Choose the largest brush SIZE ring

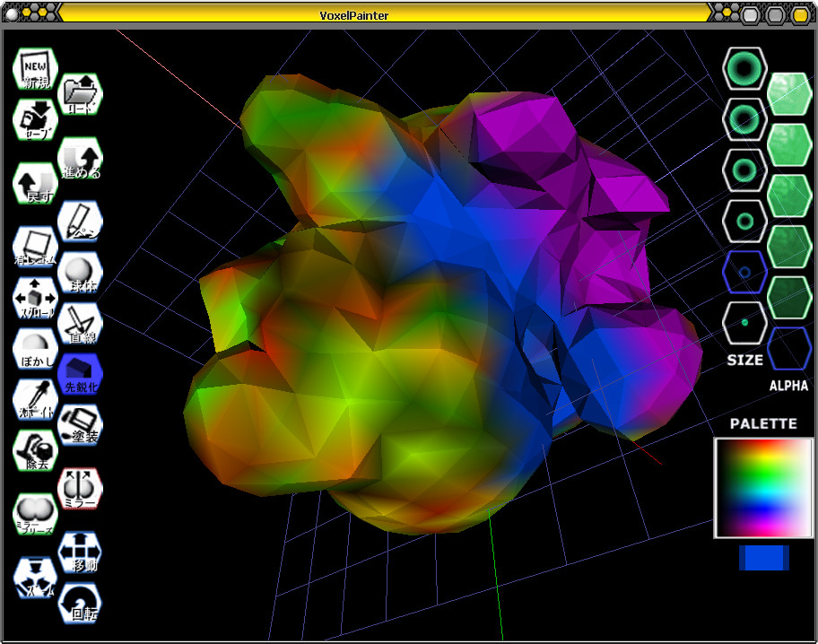click(x=745, y=68)
